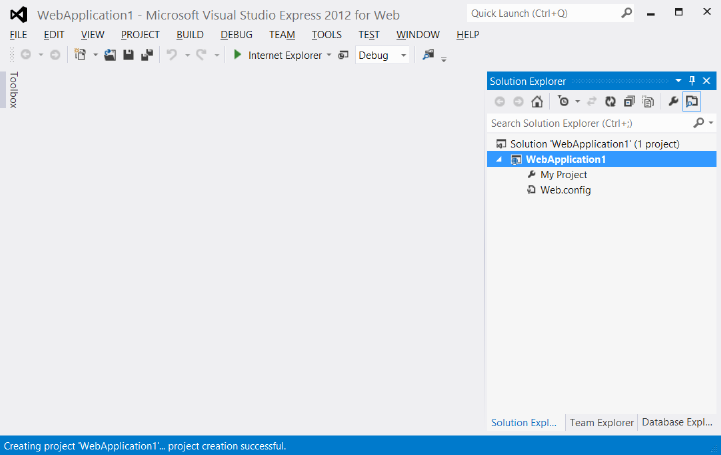
Task: Click the Visual Studio logo icon
Action: pyautogui.click(x=19, y=15)
